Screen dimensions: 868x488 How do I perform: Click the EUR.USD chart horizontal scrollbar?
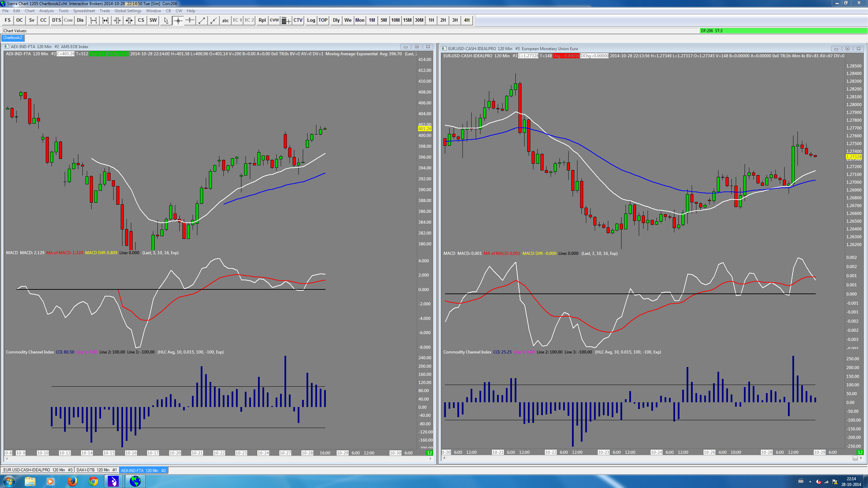pos(644,458)
